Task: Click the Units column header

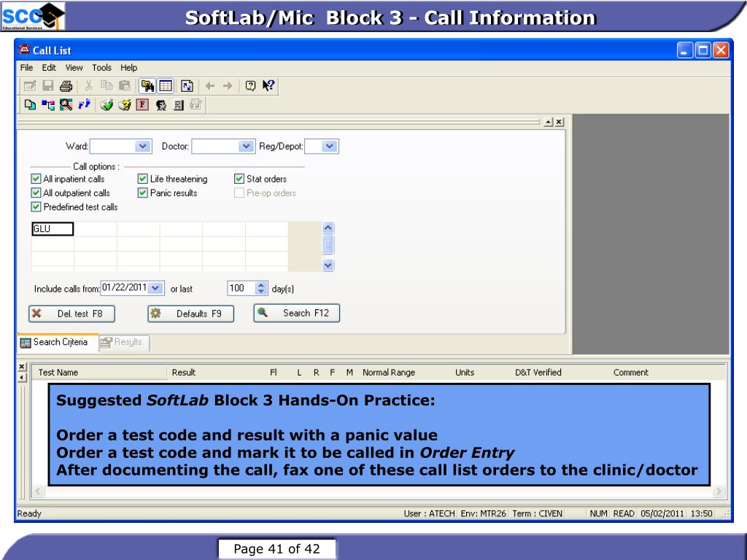Action: tap(465, 373)
